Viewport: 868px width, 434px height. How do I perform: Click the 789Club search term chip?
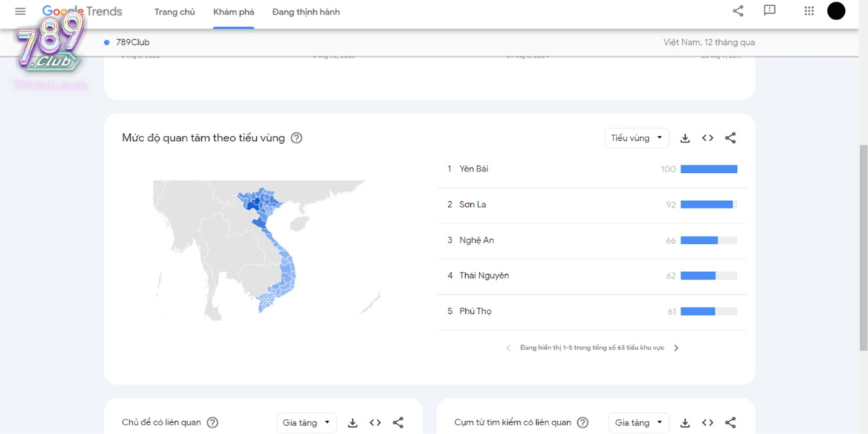127,42
